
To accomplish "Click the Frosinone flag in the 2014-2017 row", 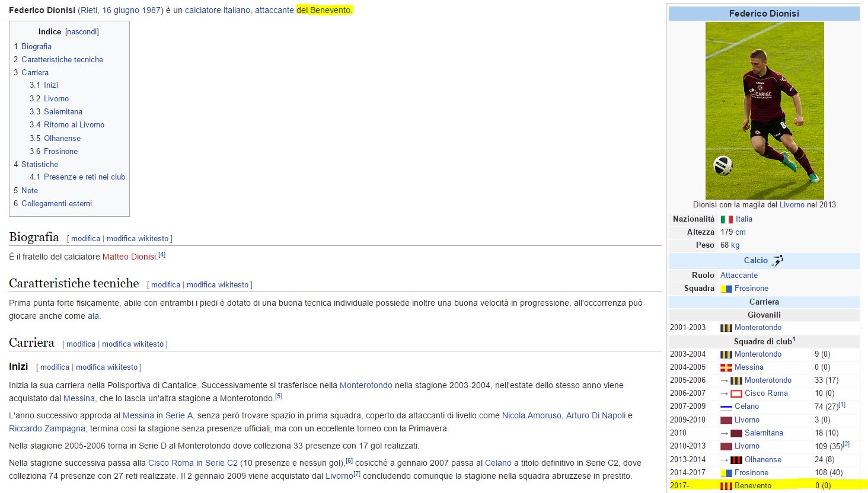I will click(x=726, y=473).
